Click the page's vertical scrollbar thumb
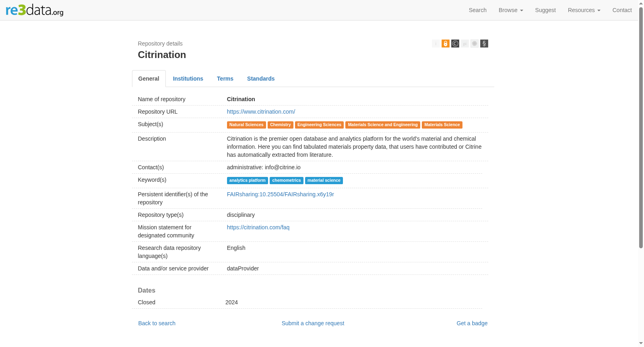Viewport: 644px width, 347px height. [x=641, y=127]
